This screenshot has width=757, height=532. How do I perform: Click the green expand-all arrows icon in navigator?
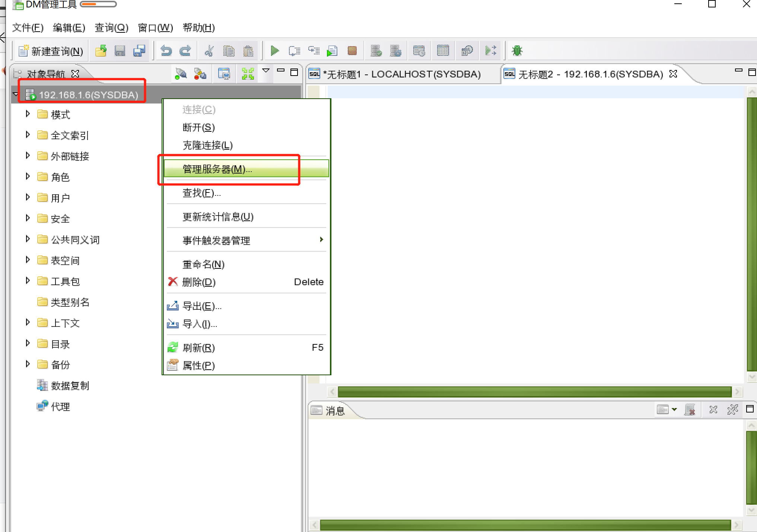pos(248,73)
